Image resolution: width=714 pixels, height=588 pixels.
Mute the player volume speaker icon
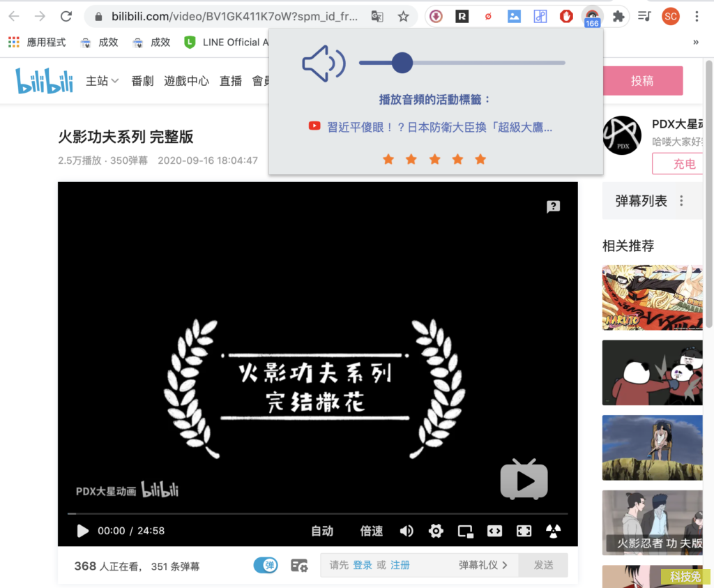[x=407, y=531]
